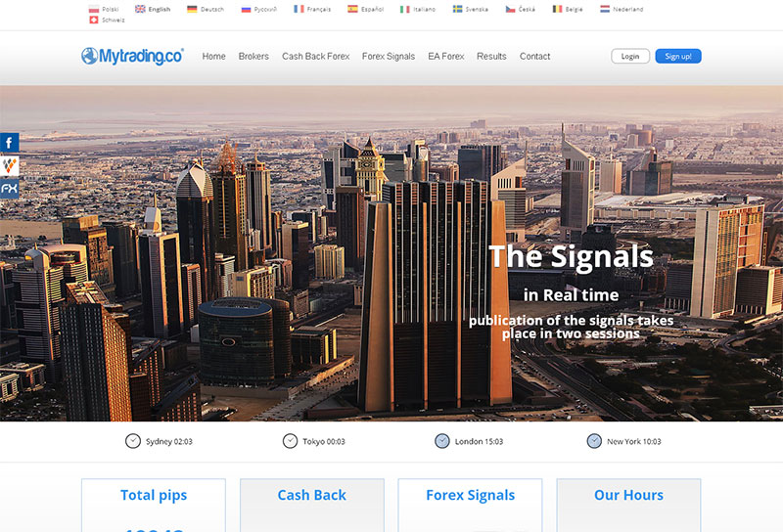Click the Sydney clock icon
Viewport: 783px width, 532px height.
click(x=133, y=441)
